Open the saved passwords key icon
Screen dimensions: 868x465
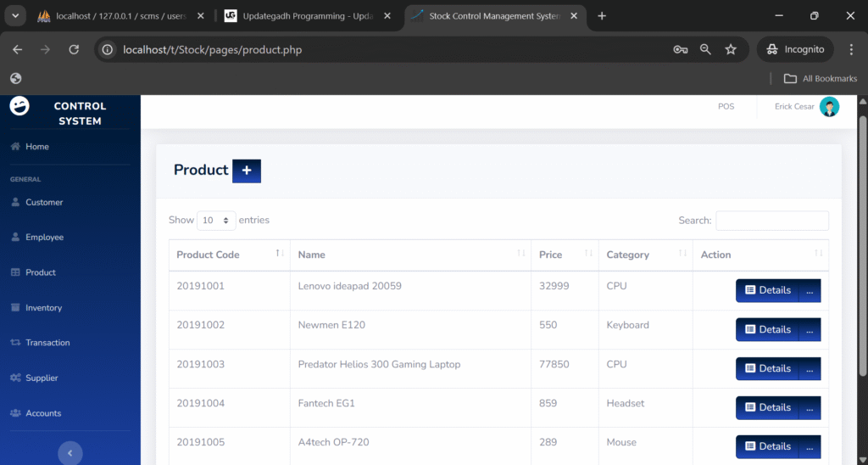pyautogui.click(x=681, y=49)
